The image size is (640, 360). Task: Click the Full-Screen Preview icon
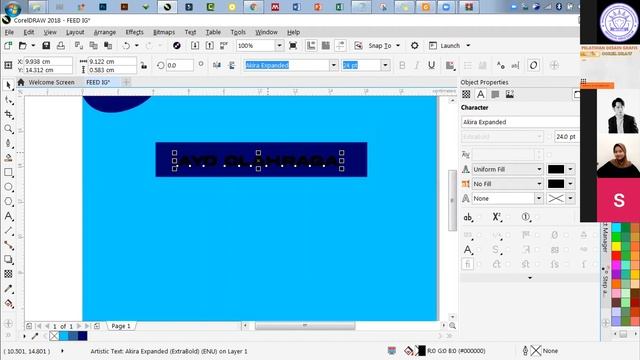tap(293, 46)
